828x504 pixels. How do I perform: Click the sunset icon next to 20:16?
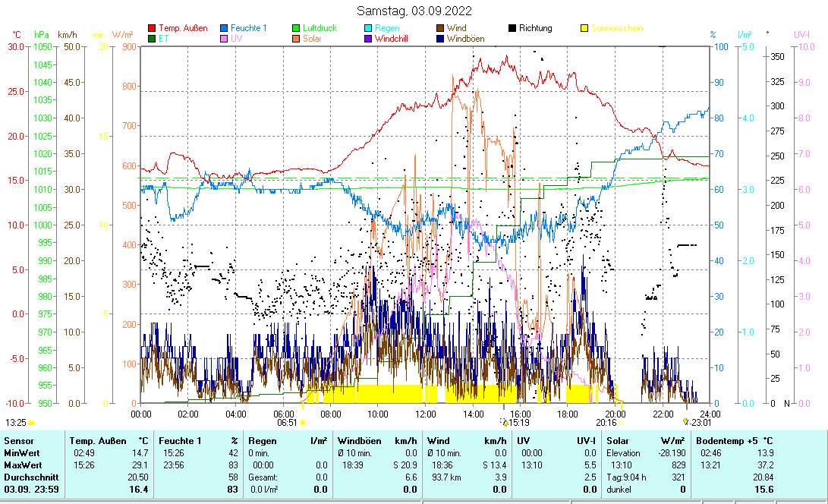622,422
